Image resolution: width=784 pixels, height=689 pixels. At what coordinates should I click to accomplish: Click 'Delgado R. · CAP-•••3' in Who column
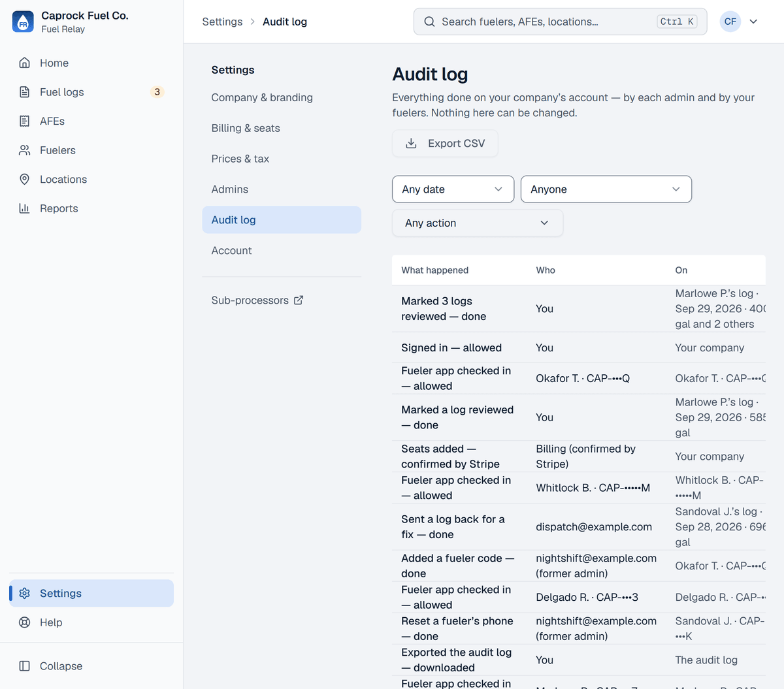point(587,597)
